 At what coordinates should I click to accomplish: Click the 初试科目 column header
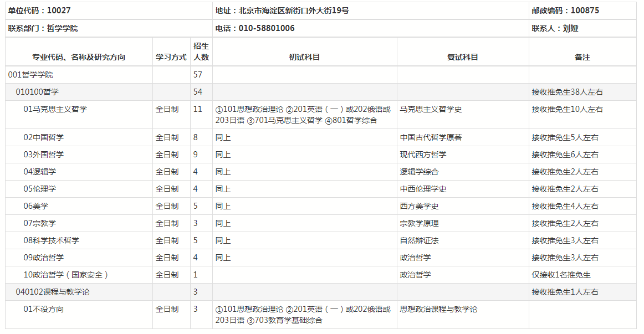click(x=304, y=57)
